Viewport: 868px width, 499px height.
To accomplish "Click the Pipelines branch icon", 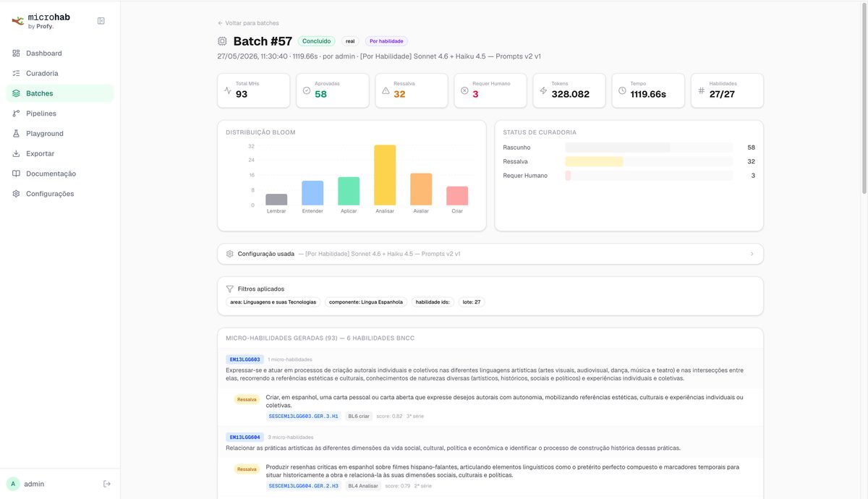I will 16,114.
